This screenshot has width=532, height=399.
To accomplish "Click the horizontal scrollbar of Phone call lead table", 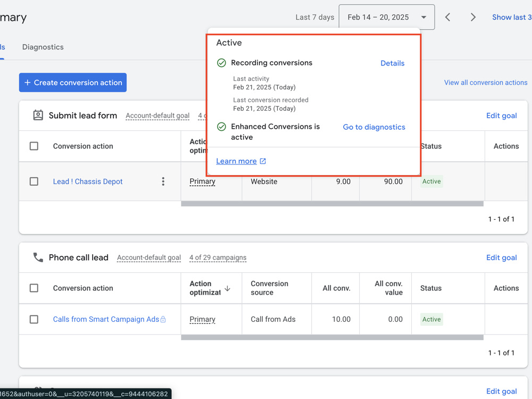I will point(332,337).
